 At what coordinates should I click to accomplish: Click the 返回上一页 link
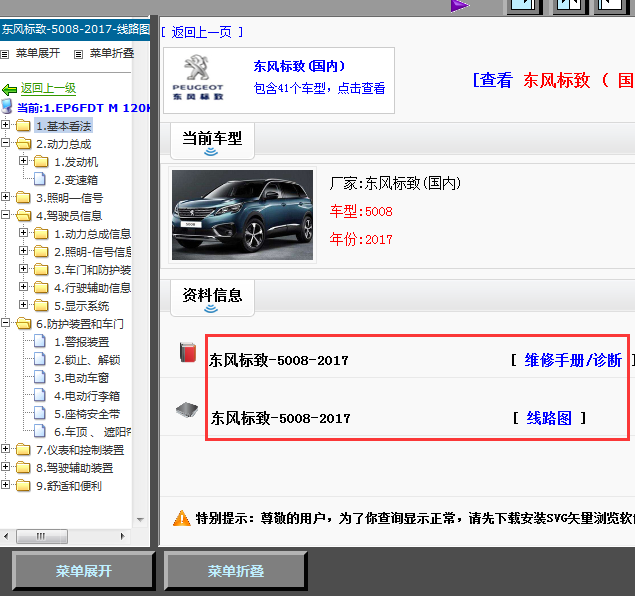201,32
